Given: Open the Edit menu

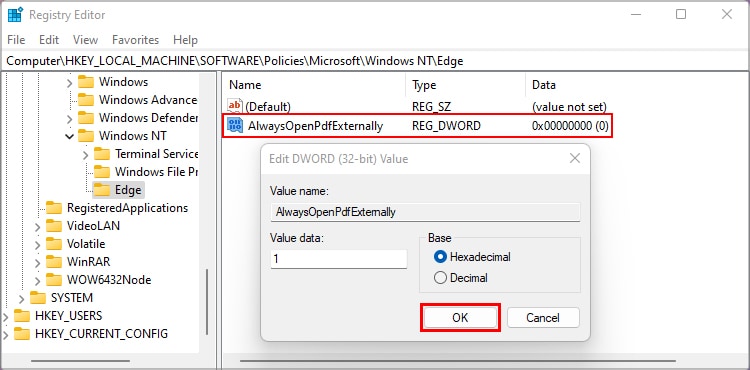Looking at the screenshot, I should (x=49, y=40).
